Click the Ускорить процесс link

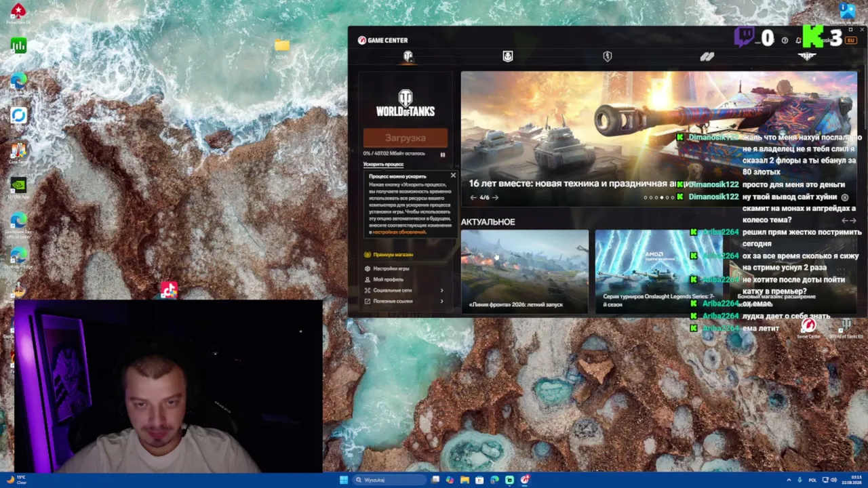pos(383,164)
